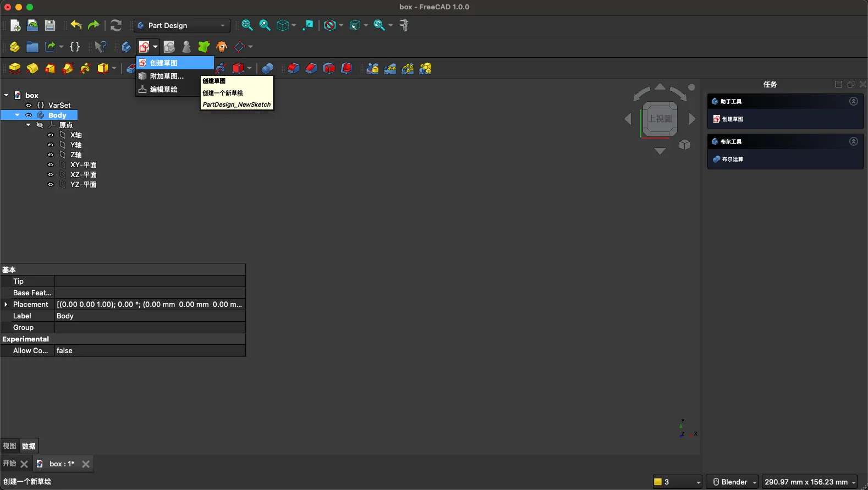Collapse the 布尔工具 task section
Image resolution: width=868 pixels, height=490 pixels.
click(x=853, y=141)
